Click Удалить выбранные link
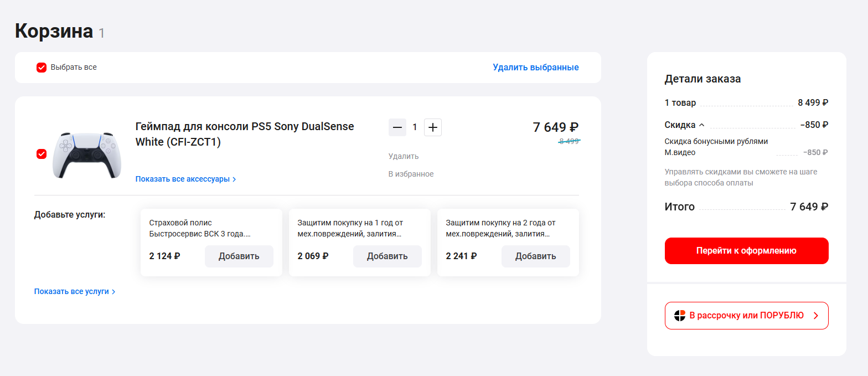 coord(535,68)
